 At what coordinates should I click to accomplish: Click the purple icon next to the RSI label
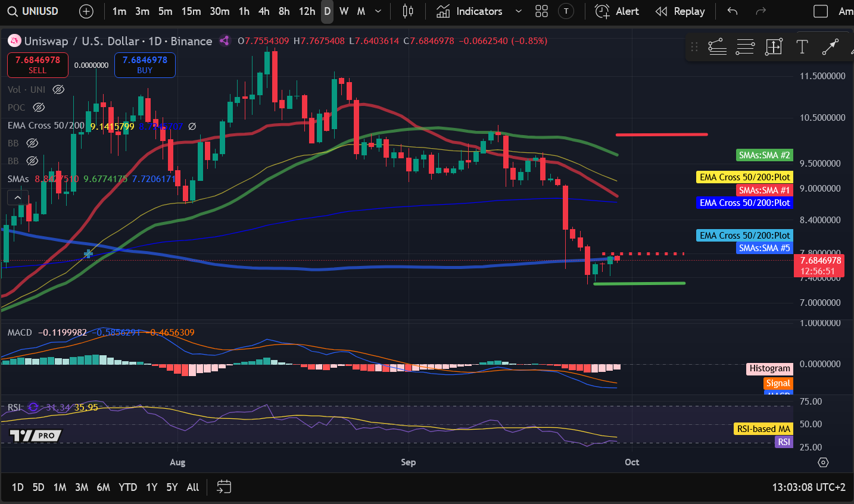[33, 408]
